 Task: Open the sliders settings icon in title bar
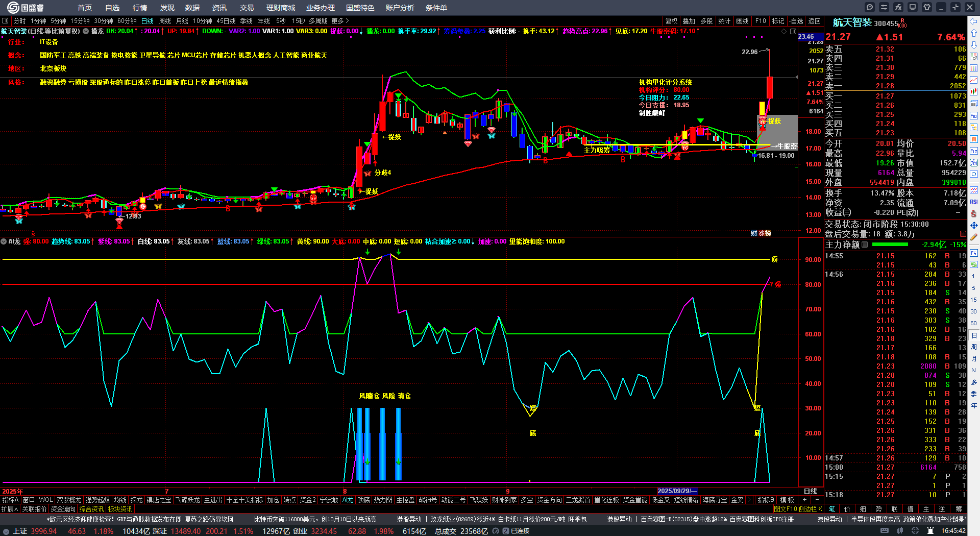click(884, 7)
